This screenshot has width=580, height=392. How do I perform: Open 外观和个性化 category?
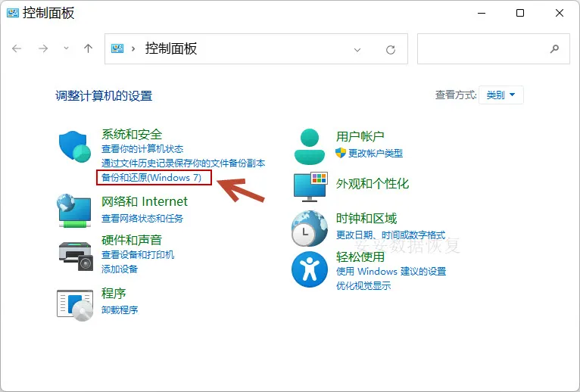372,183
